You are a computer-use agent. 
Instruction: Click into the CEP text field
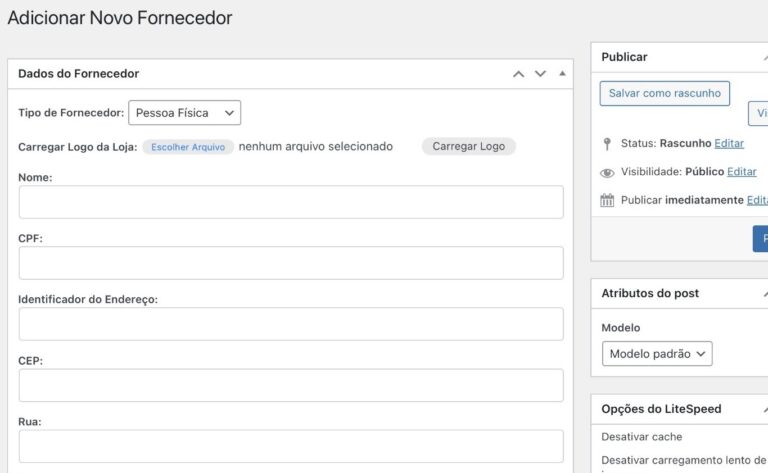point(291,385)
